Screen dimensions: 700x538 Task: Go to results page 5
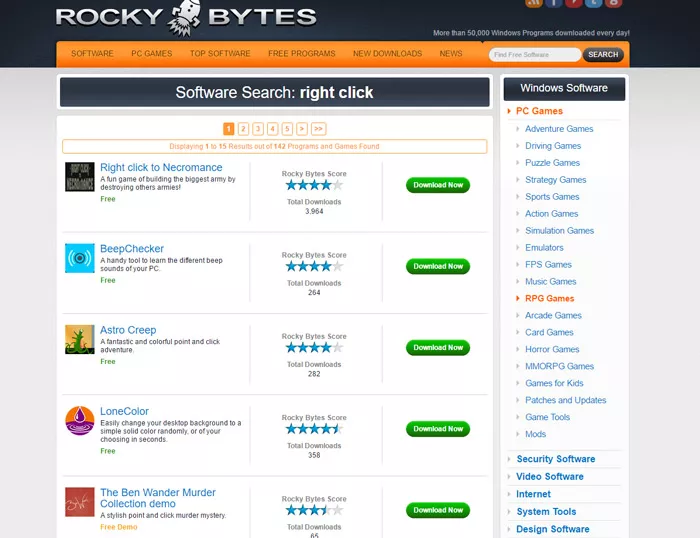click(x=287, y=129)
